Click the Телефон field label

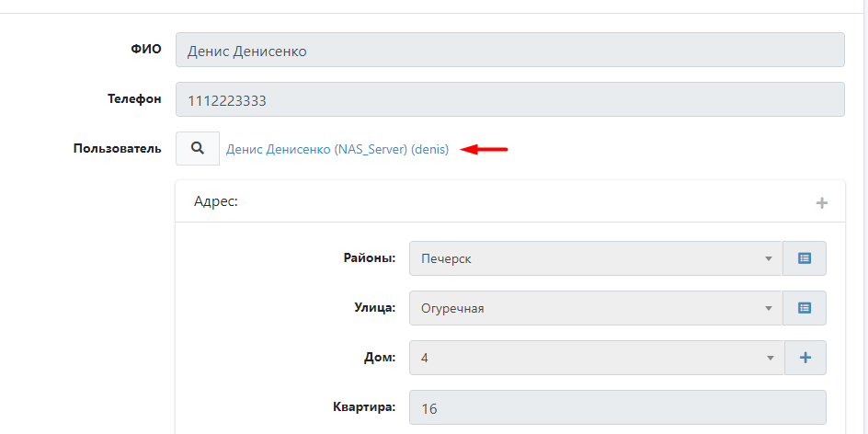[x=134, y=99]
